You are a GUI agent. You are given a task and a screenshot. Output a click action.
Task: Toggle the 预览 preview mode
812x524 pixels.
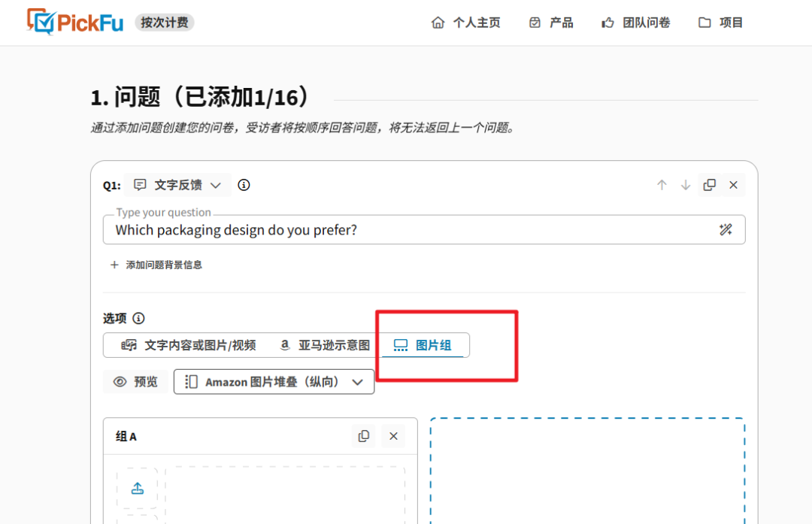pos(135,381)
